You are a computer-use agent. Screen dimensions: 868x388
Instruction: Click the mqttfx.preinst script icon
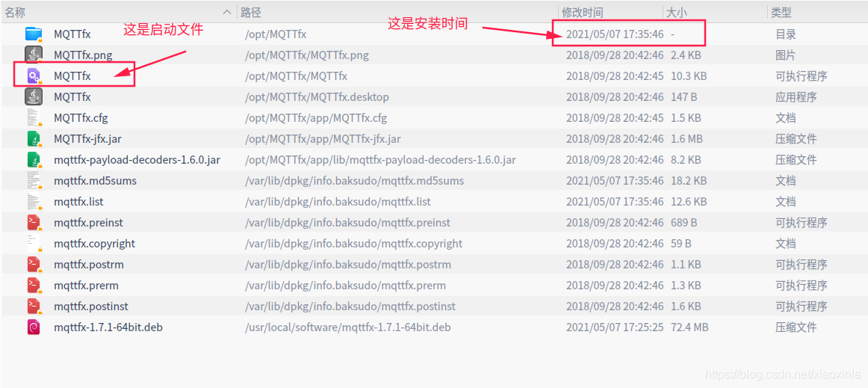pyautogui.click(x=34, y=222)
